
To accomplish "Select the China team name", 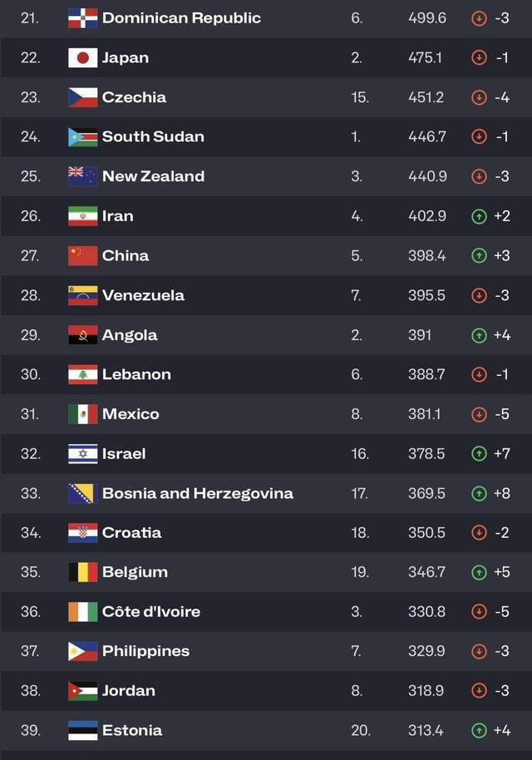I will 126,255.
